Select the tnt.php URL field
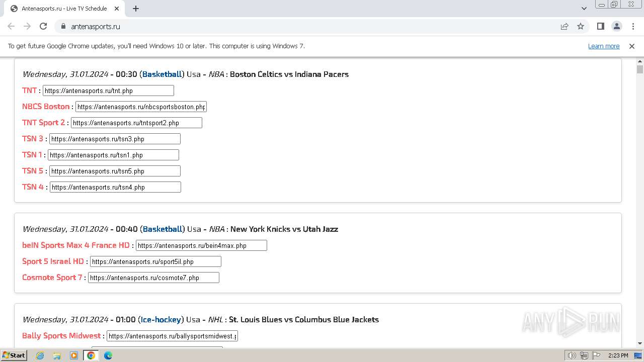Screen dimensions: 644x362 tap(108, 90)
